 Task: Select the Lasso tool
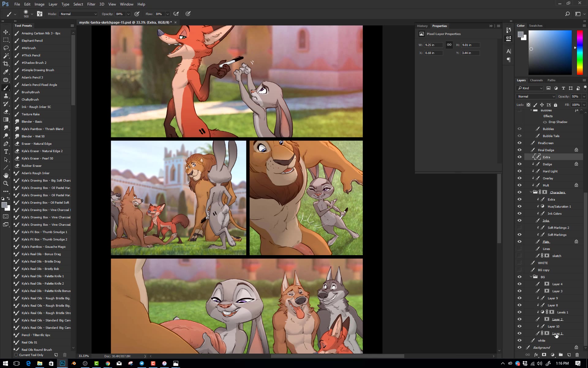[x=6, y=48]
